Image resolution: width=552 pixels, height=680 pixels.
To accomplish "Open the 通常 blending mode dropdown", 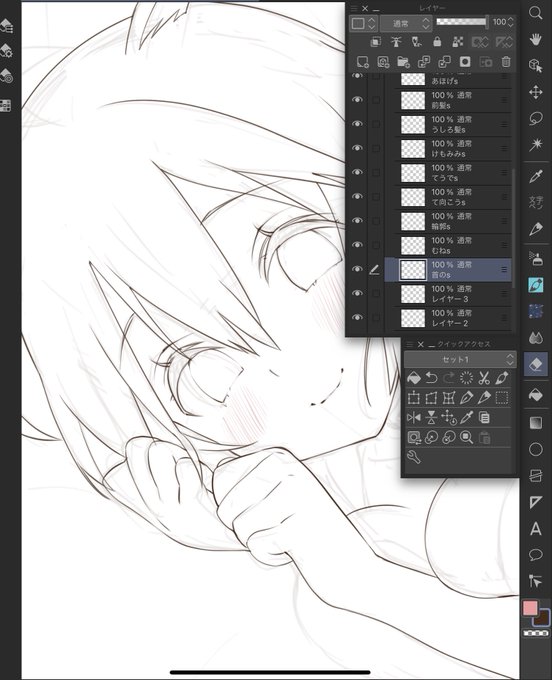I will point(405,23).
